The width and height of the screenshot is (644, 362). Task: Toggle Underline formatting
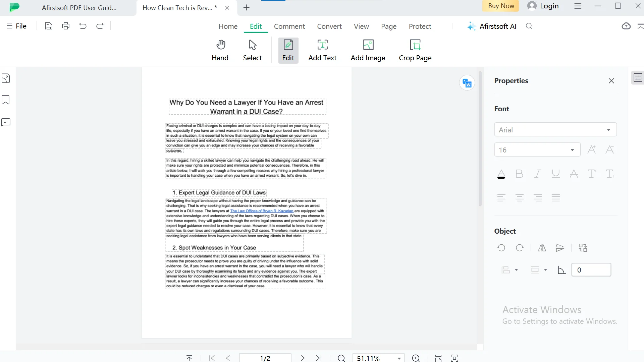[x=556, y=174]
